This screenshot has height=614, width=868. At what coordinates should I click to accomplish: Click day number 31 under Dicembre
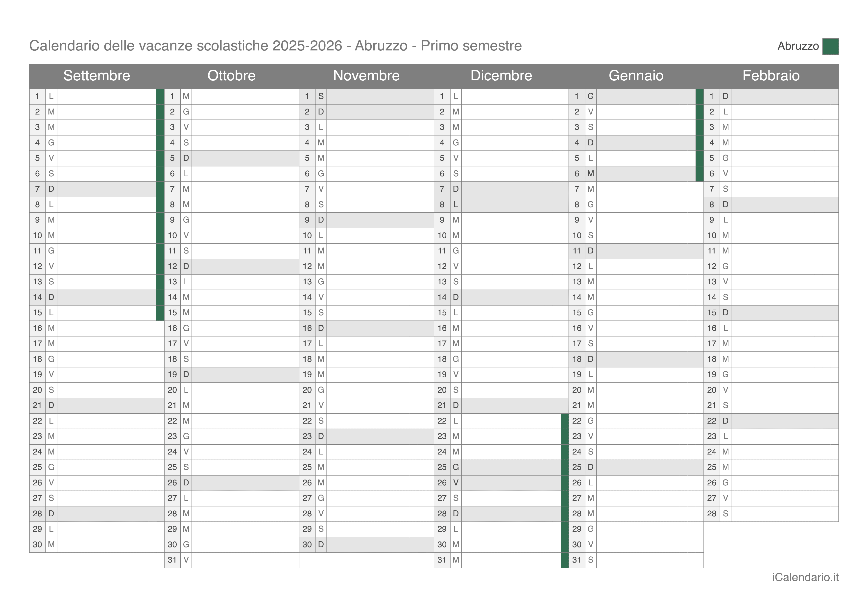442,560
